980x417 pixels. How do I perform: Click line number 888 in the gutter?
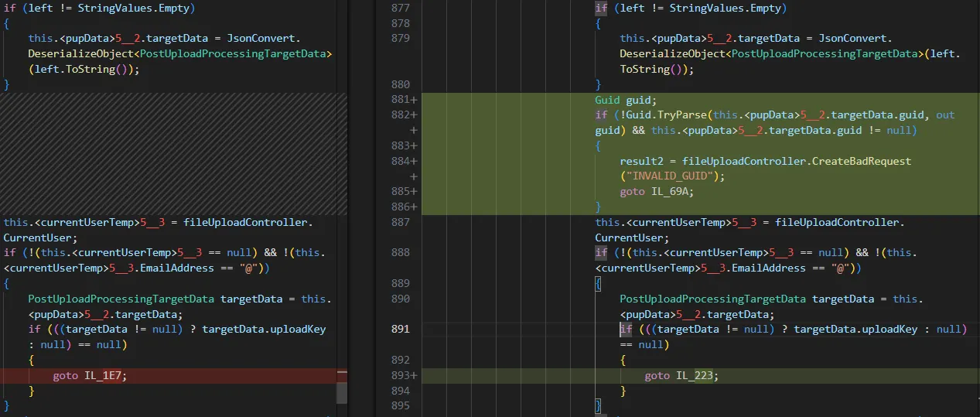pos(400,252)
